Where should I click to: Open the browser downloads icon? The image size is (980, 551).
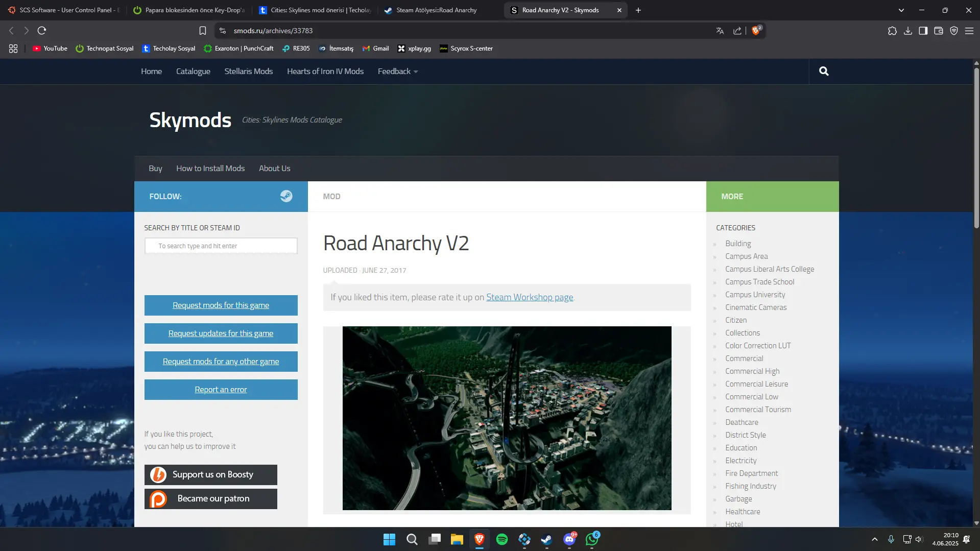[908, 31]
